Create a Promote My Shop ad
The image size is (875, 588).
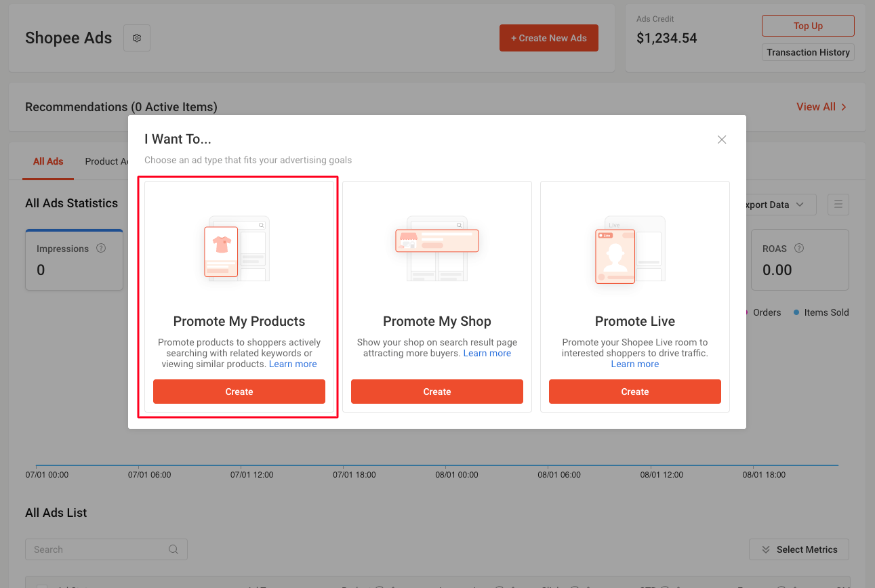click(437, 392)
